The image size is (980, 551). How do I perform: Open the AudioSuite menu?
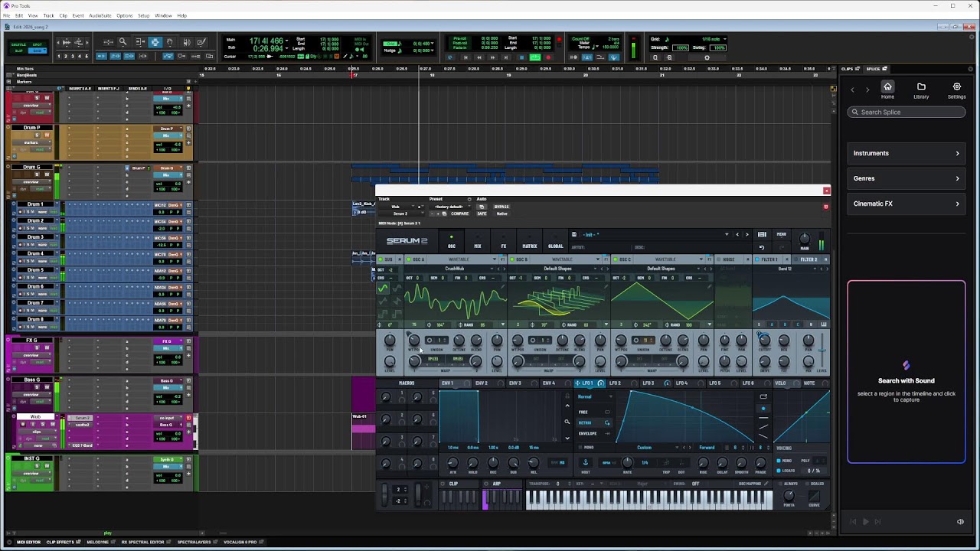(100, 15)
